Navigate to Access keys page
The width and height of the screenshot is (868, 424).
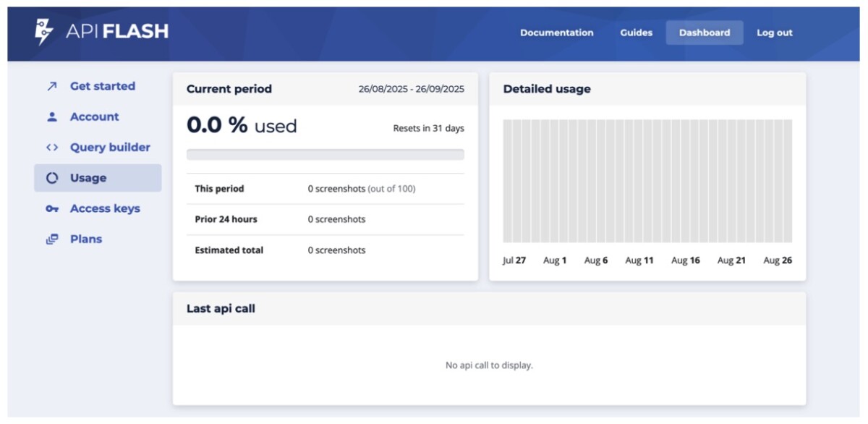click(x=105, y=209)
